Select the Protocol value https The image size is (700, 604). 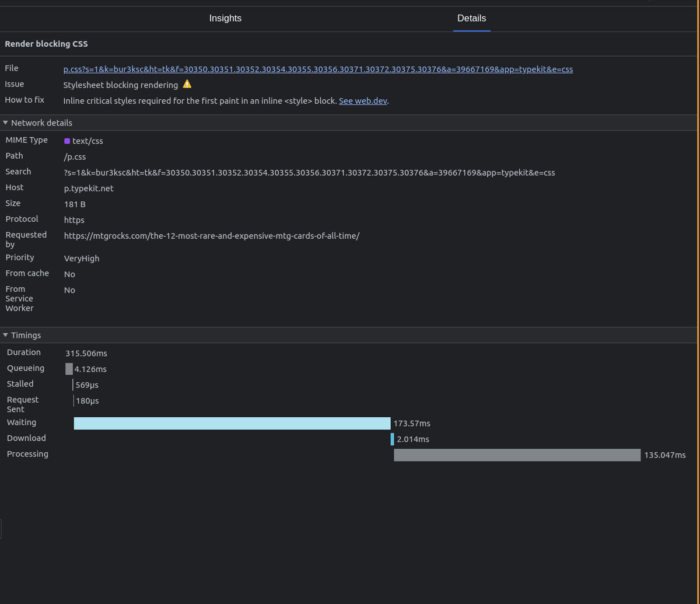(x=73, y=219)
